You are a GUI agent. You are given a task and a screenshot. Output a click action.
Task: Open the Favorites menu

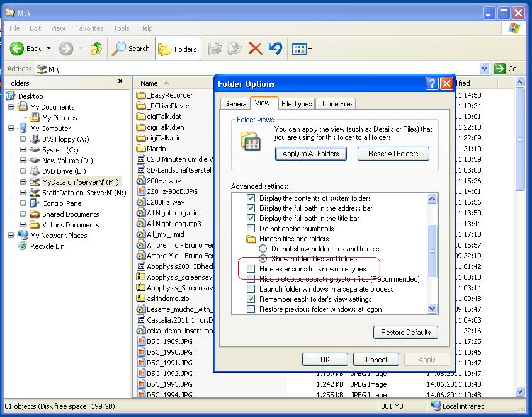coord(89,28)
